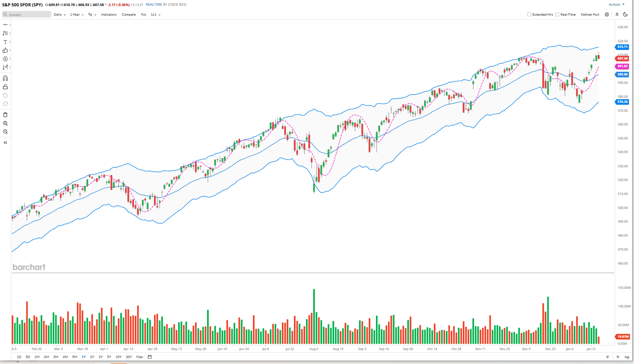This screenshot has width=634, height=364.
Task: Open the Compare menu
Action: coord(129,15)
